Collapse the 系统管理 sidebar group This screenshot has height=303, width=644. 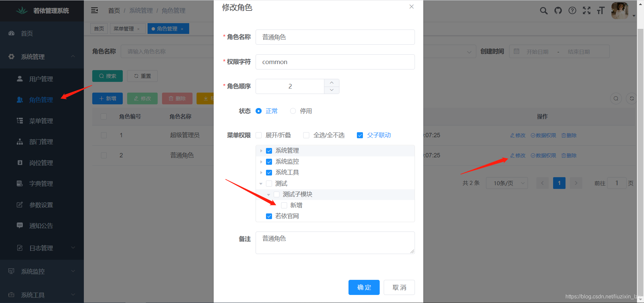coord(42,57)
